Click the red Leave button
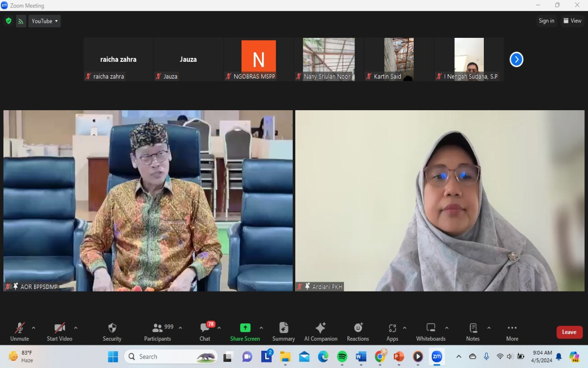The height and width of the screenshot is (368, 588). pyautogui.click(x=569, y=332)
